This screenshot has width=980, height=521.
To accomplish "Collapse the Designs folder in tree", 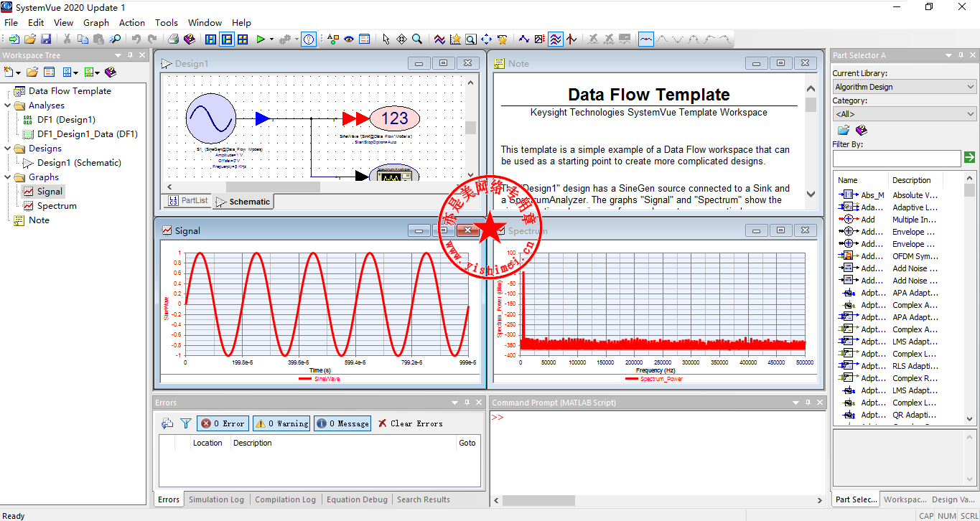I will tap(8, 149).
